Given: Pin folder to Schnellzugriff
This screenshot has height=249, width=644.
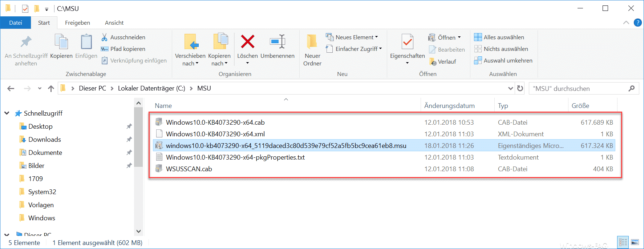Looking at the screenshot, I should tap(26, 50).
